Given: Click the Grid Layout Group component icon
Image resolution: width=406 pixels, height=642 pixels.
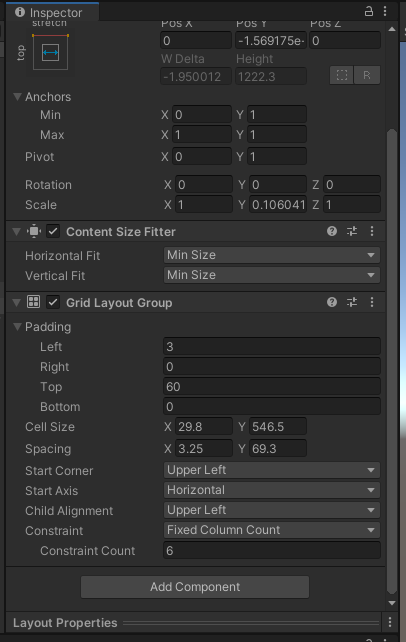Looking at the screenshot, I should point(34,302).
